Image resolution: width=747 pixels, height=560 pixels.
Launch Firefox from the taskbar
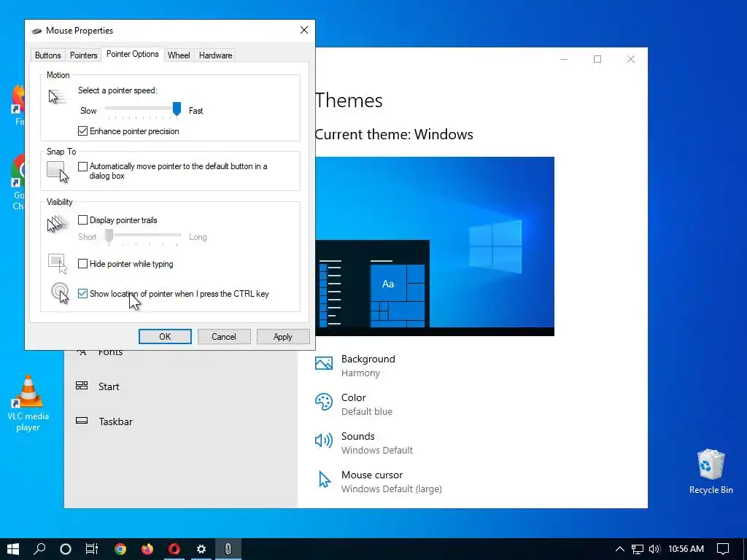147,549
